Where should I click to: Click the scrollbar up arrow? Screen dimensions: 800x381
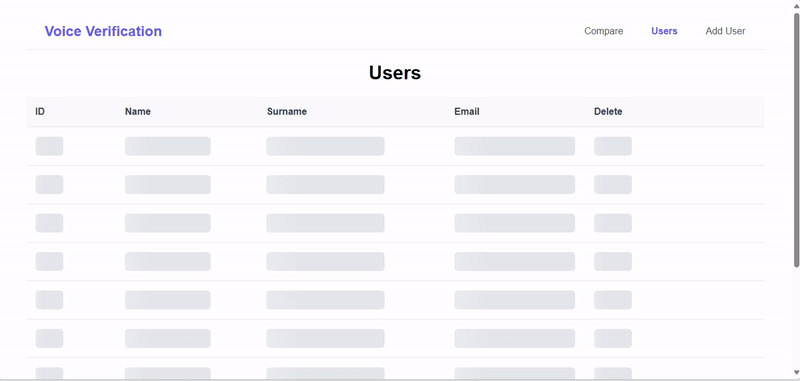coord(796,5)
